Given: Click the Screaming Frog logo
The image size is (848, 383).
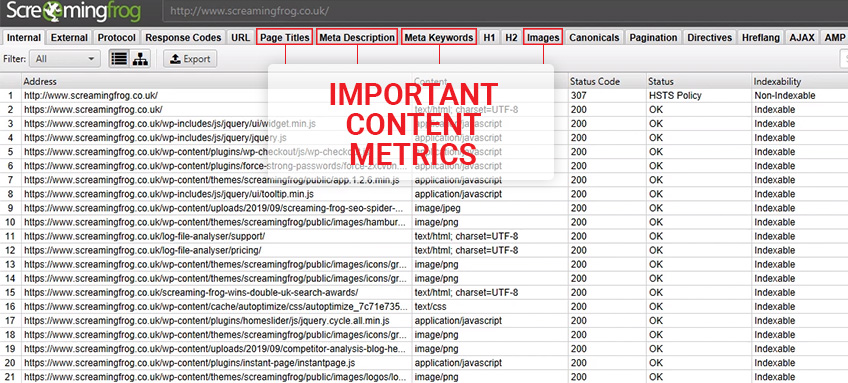Looking at the screenshot, I should pyautogui.click(x=74, y=11).
